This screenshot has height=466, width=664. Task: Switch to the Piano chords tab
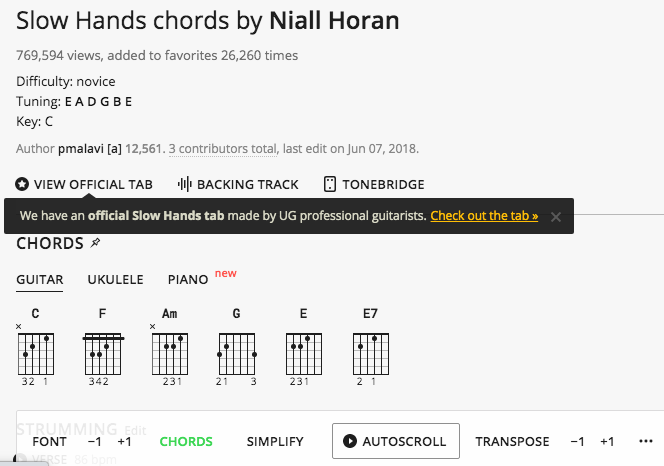pos(188,280)
